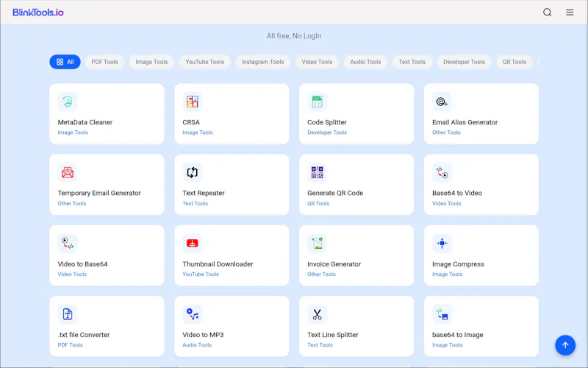
Task: Click the Generate QR Code icon
Action: tap(318, 173)
